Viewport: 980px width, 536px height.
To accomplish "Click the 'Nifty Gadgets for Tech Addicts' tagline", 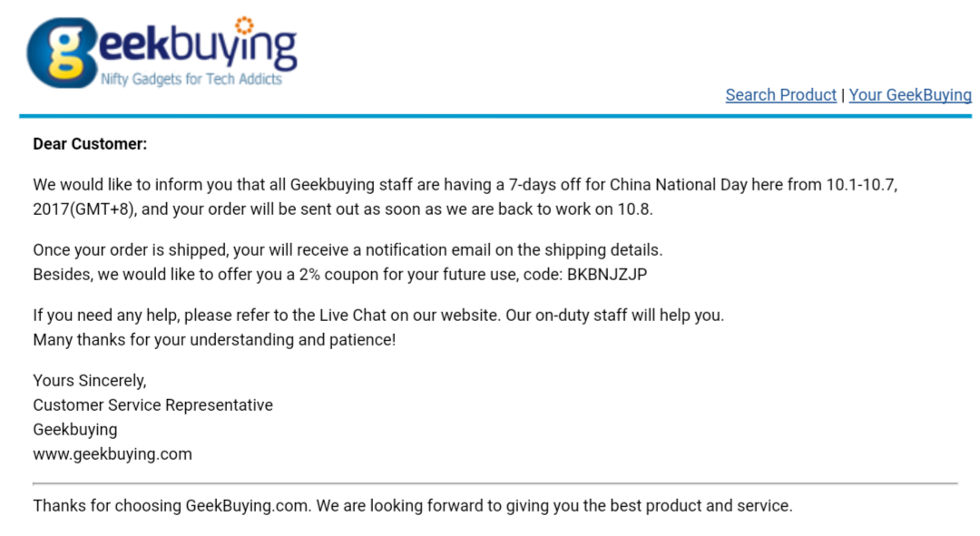I will tap(191, 79).
